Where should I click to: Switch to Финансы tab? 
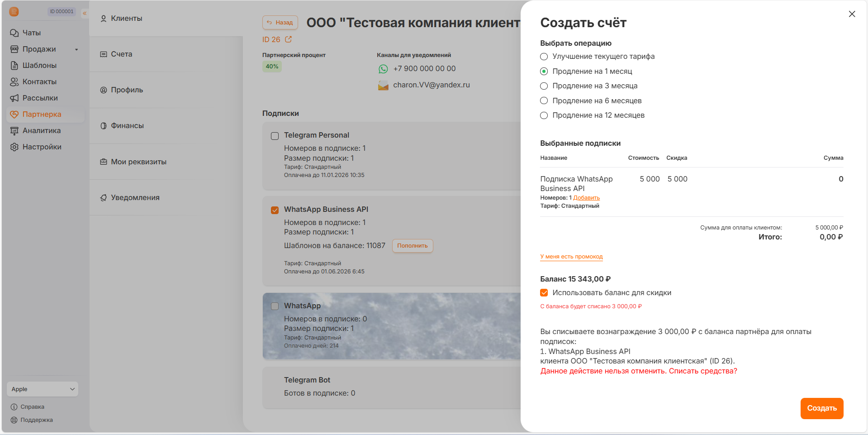pyautogui.click(x=128, y=126)
